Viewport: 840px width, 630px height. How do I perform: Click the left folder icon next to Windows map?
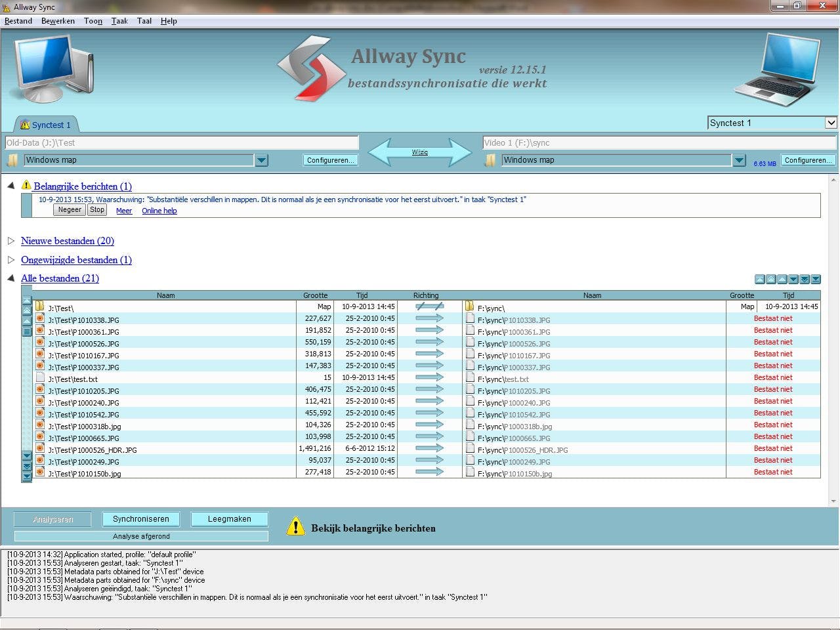12,160
